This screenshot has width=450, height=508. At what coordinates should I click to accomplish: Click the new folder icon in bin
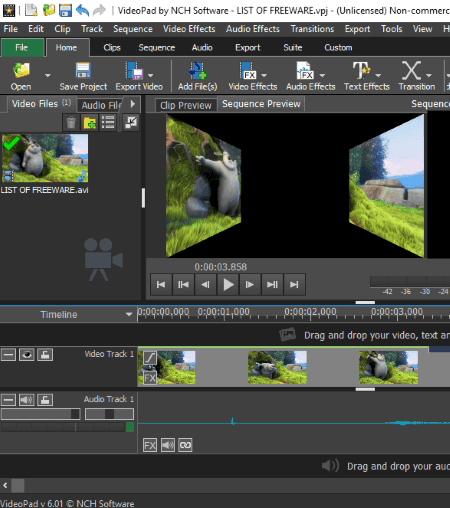coord(89,122)
